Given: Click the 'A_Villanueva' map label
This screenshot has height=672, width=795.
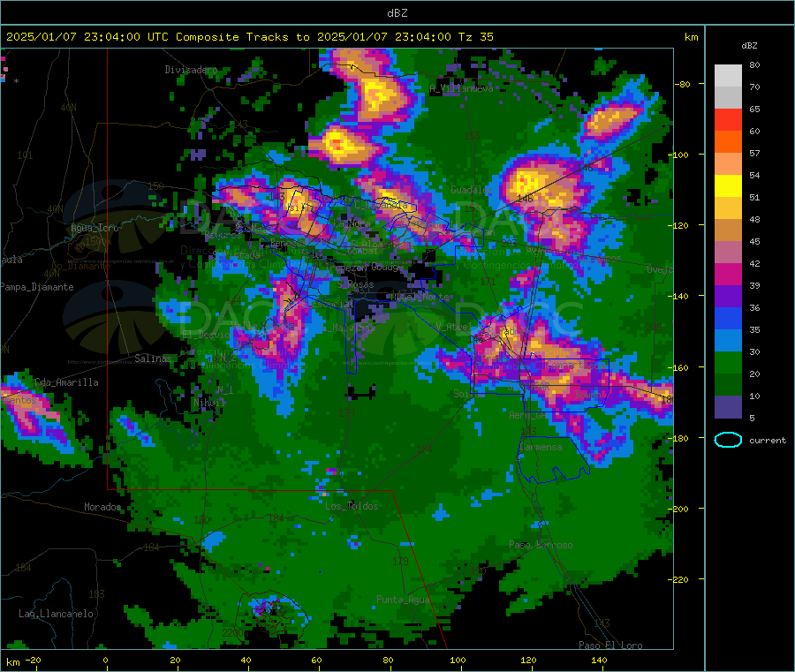Looking at the screenshot, I should pyautogui.click(x=461, y=88).
